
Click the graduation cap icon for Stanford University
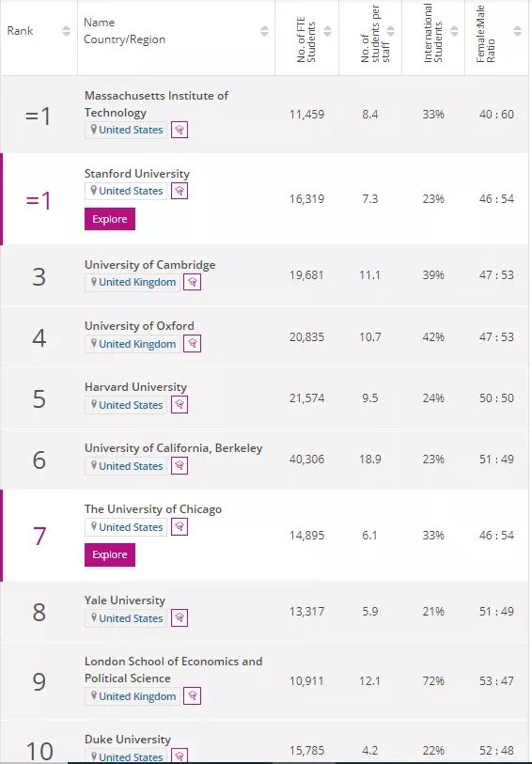point(180,191)
